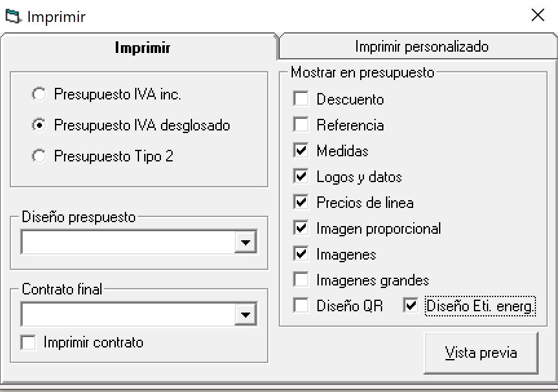
Task: Select Presupuesto Tipo 2 radio button
Action: [x=39, y=156]
